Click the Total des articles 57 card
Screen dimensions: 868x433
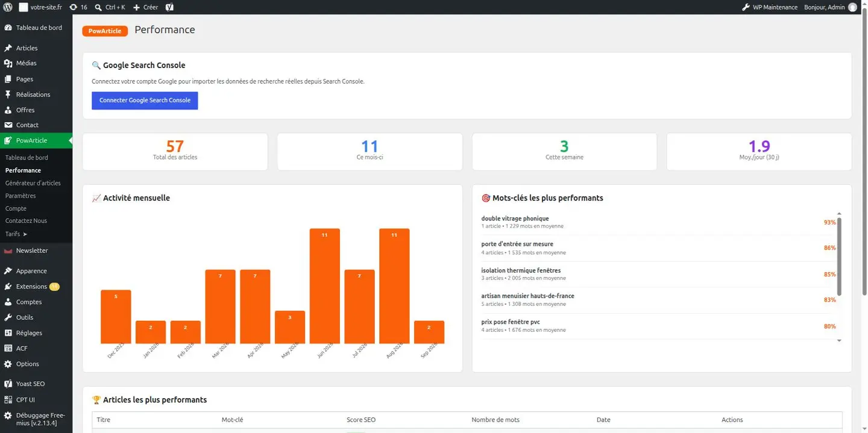(x=175, y=152)
